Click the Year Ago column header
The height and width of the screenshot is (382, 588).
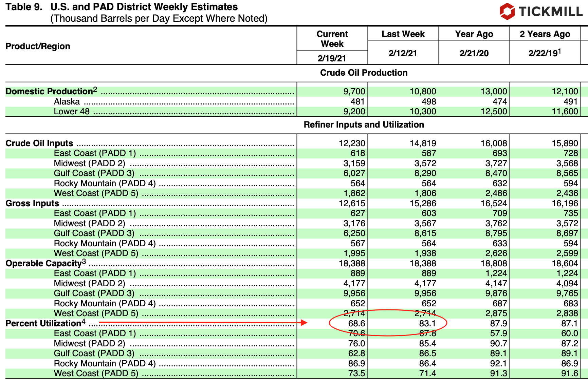(x=474, y=34)
